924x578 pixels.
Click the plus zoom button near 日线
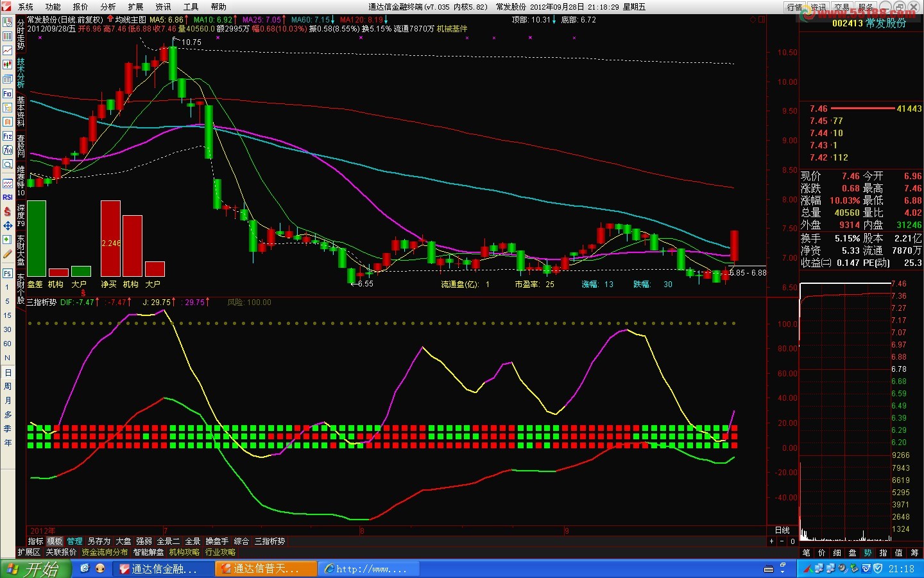pyautogui.click(x=772, y=541)
